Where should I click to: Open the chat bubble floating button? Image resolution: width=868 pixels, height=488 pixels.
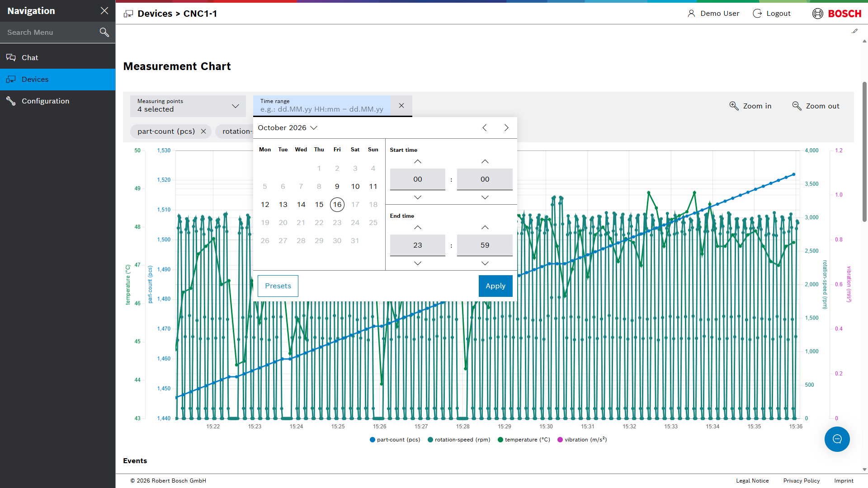tap(837, 439)
